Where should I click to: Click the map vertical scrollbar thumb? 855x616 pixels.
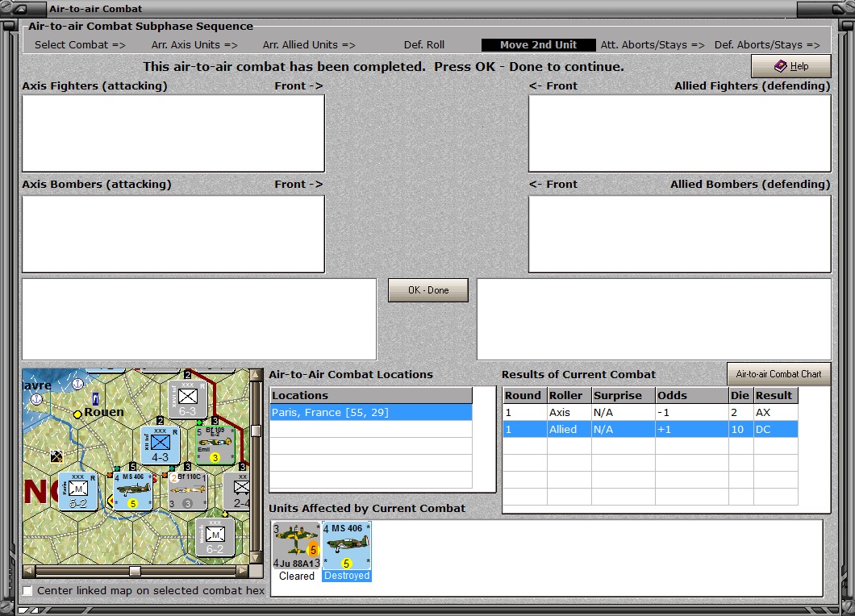255,431
